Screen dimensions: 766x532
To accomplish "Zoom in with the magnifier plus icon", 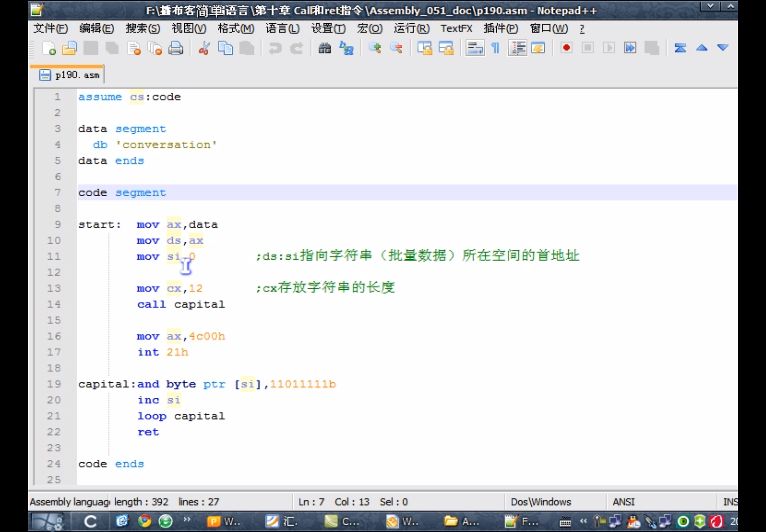I will 375,48.
